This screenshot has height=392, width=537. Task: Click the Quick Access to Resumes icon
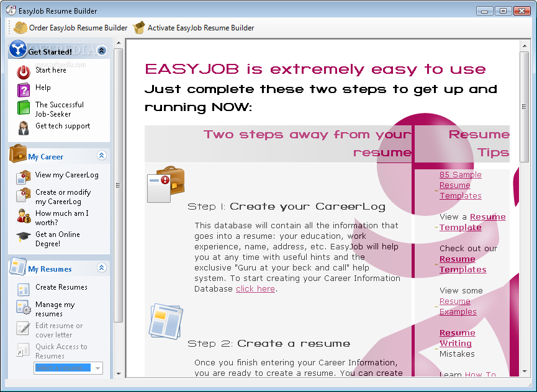point(22,350)
